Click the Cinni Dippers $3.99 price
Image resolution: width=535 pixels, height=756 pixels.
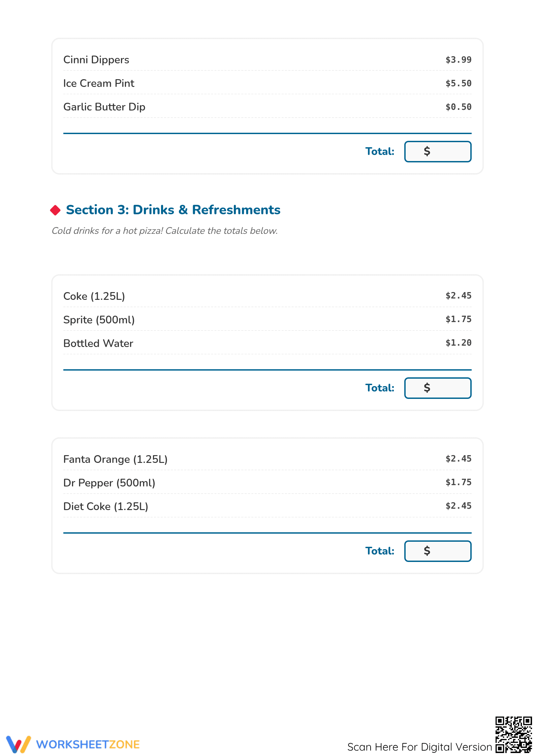click(459, 60)
